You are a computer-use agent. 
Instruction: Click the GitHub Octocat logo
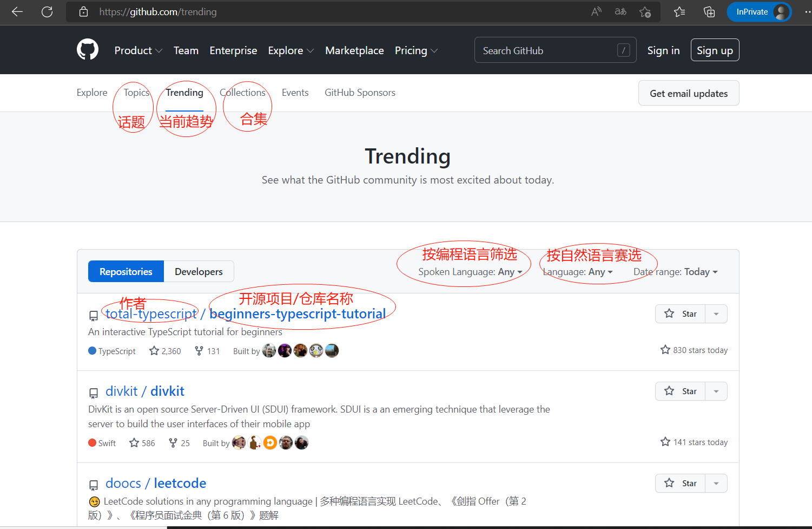88,50
